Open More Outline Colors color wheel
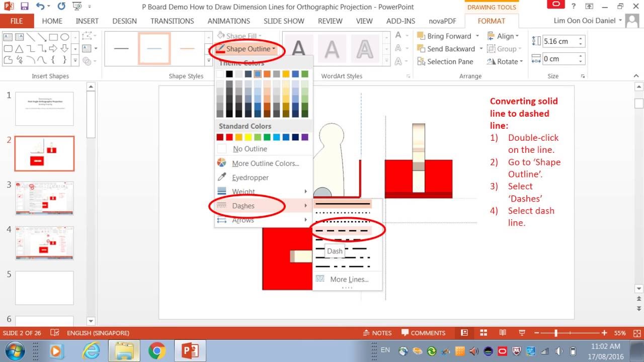 coord(221,163)
